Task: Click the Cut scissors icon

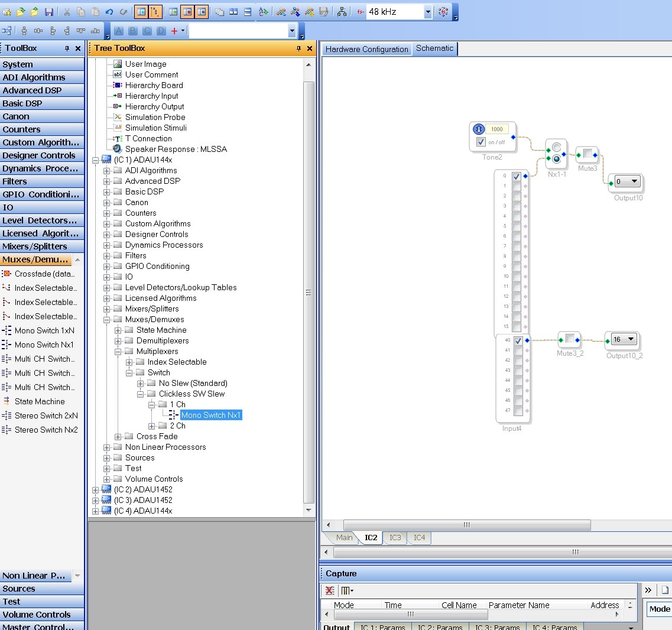Action: coord(67,12)
